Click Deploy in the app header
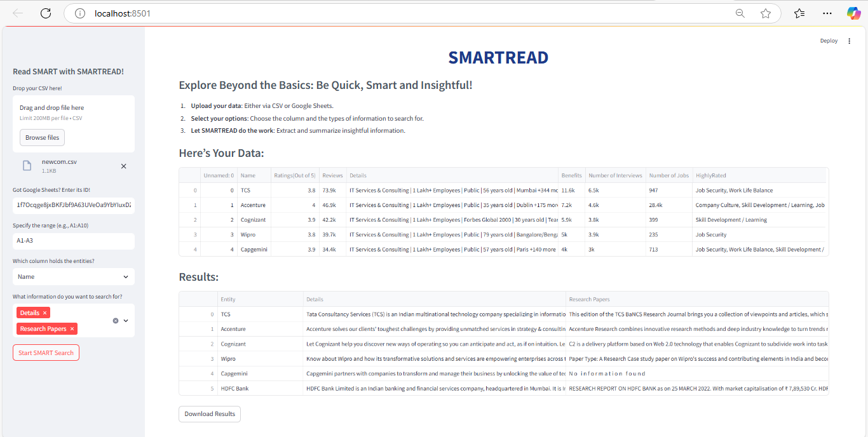This screenshot has height=437, width=868. click(829, 41)
